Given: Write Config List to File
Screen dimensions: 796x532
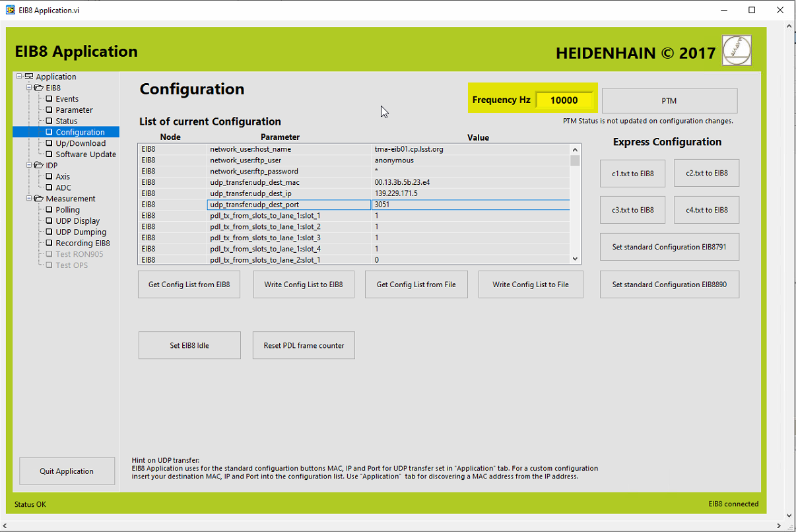Looking at the screenshot, I should coord(531,284).
